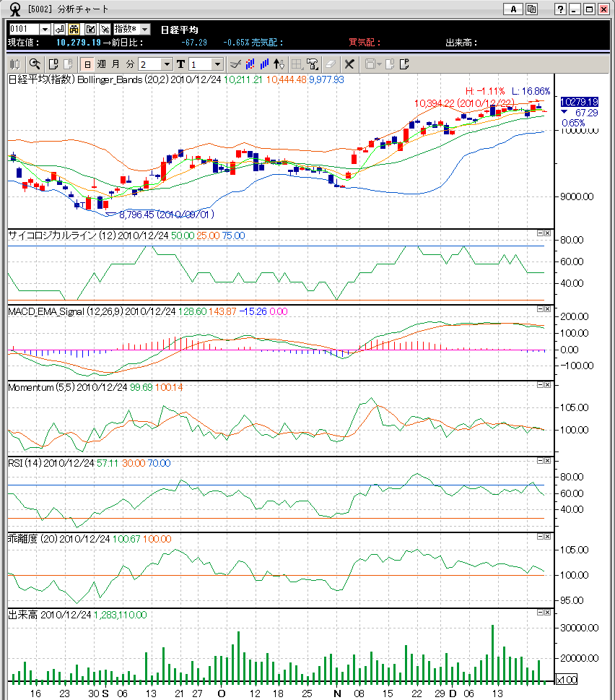Open the 指数* category dropdown
The image size is (615, 700).
point(144,29)
